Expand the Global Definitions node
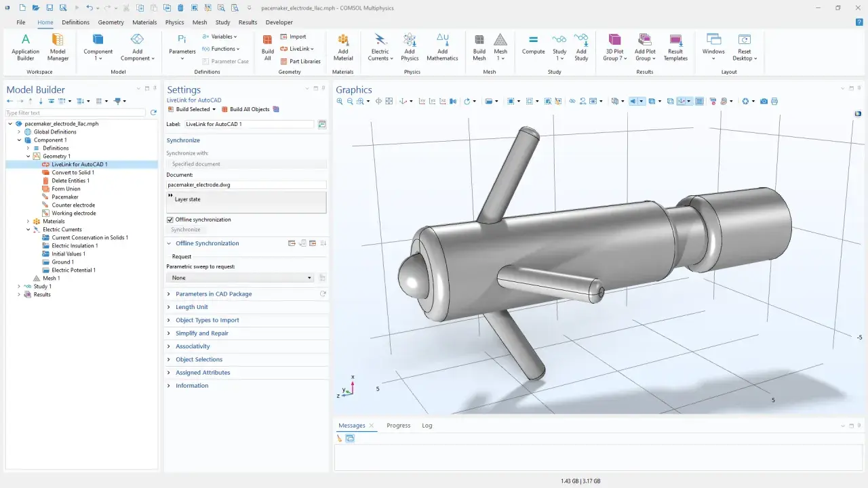This screenshot has height=488, width=868. tap(19, 132)
